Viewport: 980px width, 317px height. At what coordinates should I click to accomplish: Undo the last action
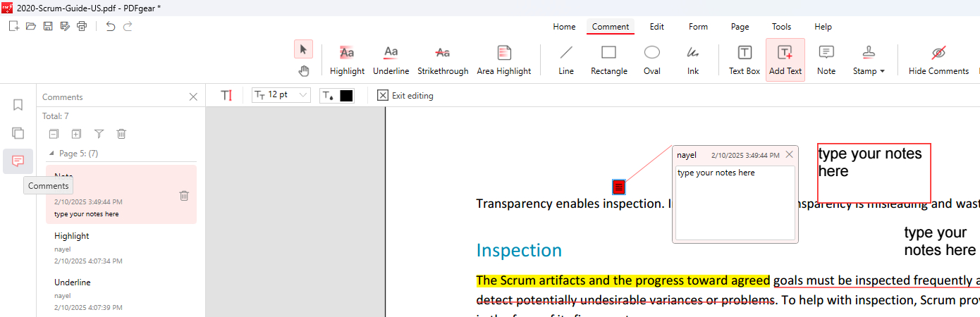111,26
